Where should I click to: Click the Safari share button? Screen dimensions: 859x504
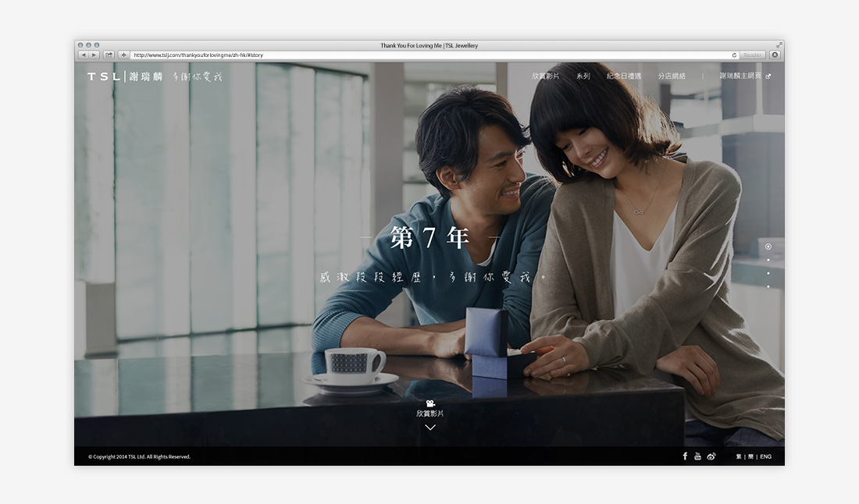(x=109, y=55)
